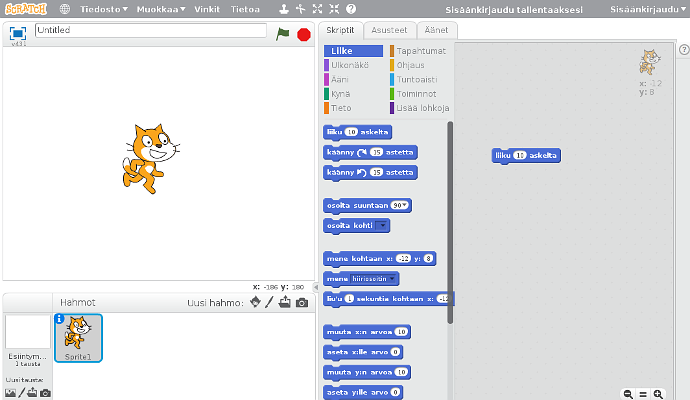Click the globe language icon
690x400 pixels.
coord(64,9)
